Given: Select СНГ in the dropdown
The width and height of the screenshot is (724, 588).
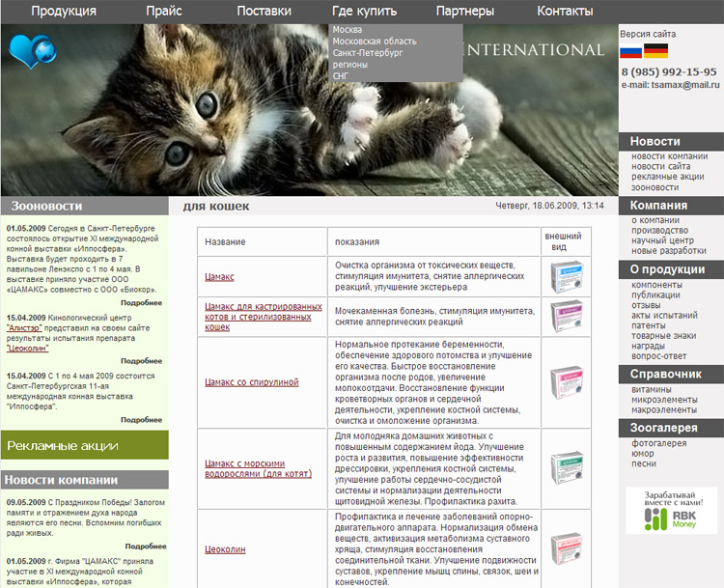Looking at the screenshot, I should [341, 75].
